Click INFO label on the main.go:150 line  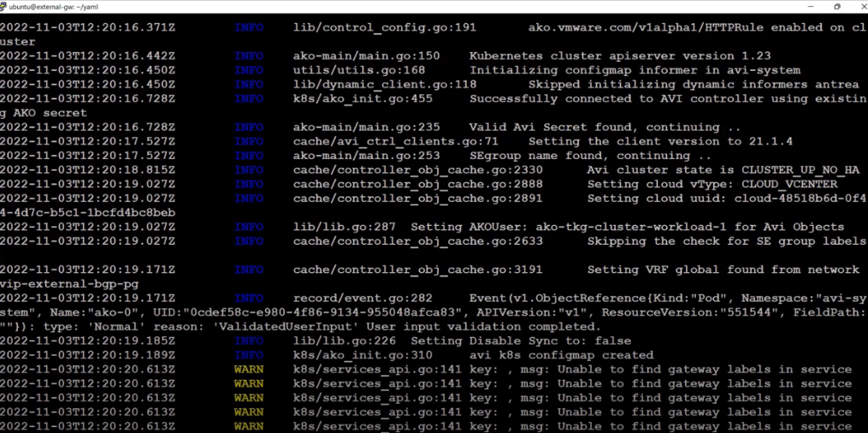pyautogui.click(x=249, y=56)
